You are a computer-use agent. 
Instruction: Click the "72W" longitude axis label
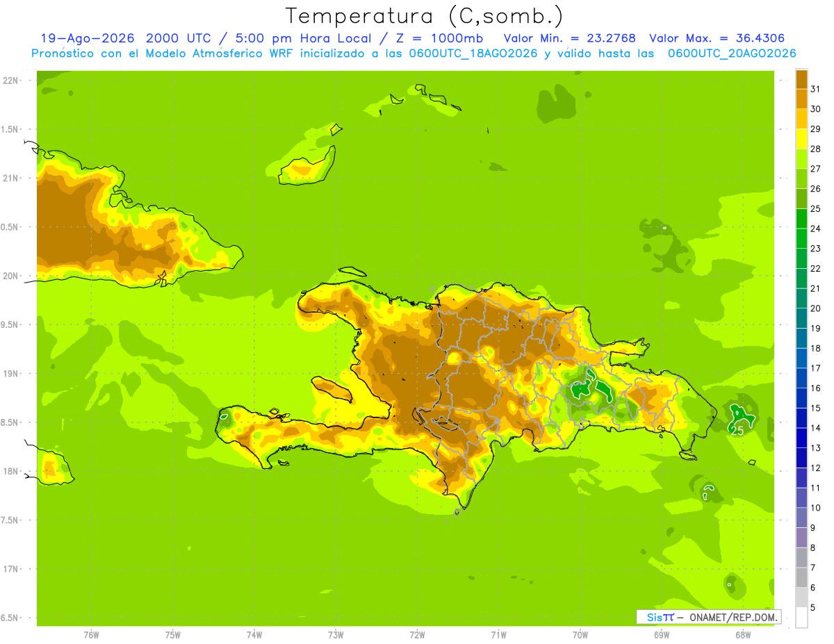pos(417,635)
